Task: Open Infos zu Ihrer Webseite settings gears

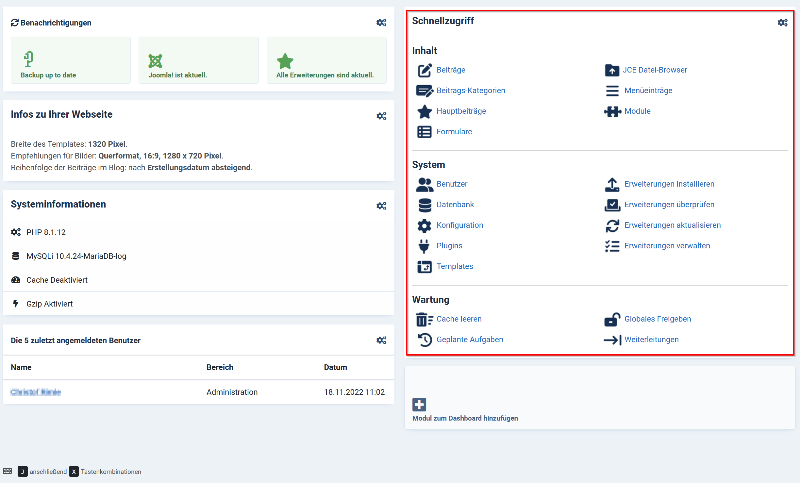Action: [x=381, y=116]
